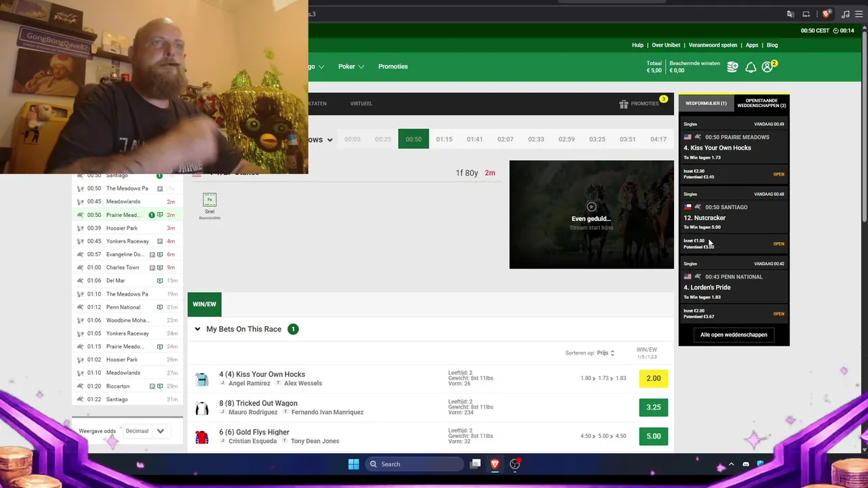Open the Over Unibet link

[666, 45]
